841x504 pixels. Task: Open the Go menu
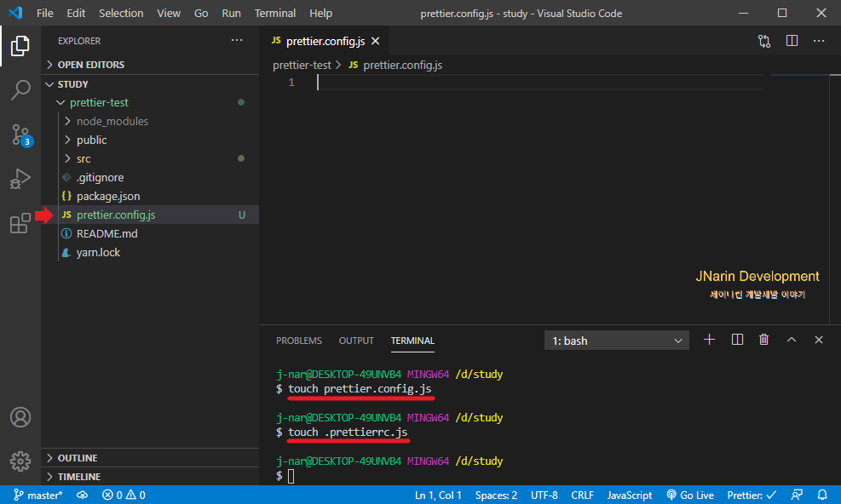point(201,13)
